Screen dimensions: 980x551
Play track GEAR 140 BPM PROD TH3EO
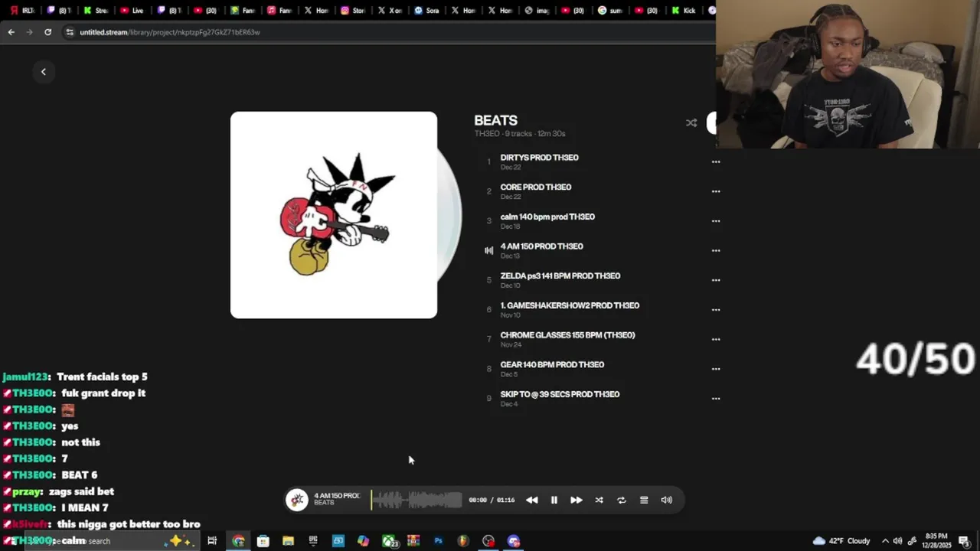coord(552,364)
